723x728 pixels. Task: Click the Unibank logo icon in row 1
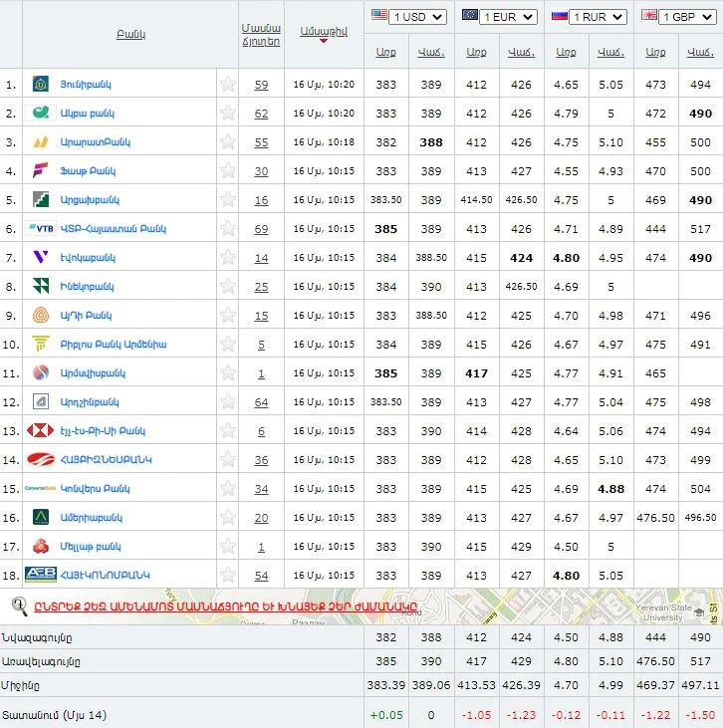(41, 84)
